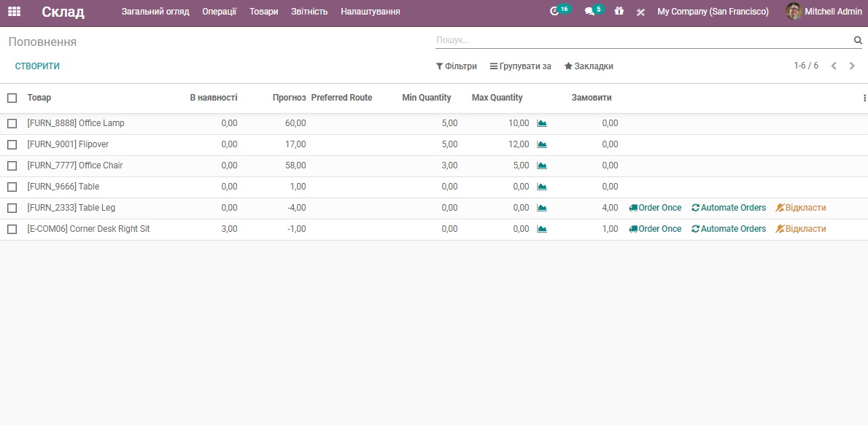Viewport: 868px width, 425px height.
Task: Check the Corner Desk Right Sit row
Action: coord(12,229)
